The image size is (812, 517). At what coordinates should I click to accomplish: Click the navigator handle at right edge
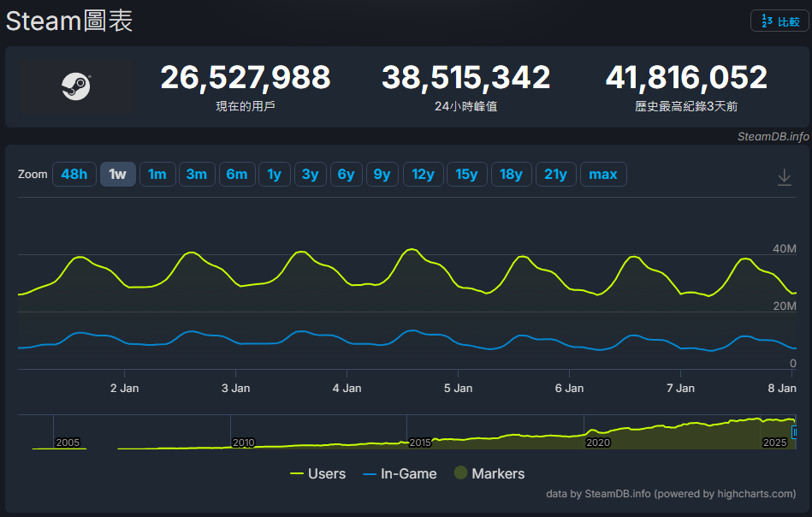pyautogui.click(x=794, y=432)
